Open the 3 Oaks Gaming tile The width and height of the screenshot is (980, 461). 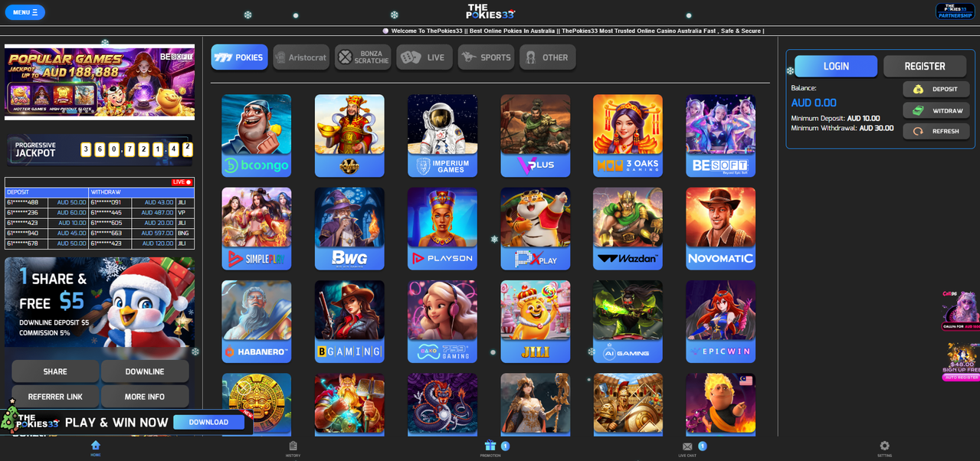click(x=628, y=136)
